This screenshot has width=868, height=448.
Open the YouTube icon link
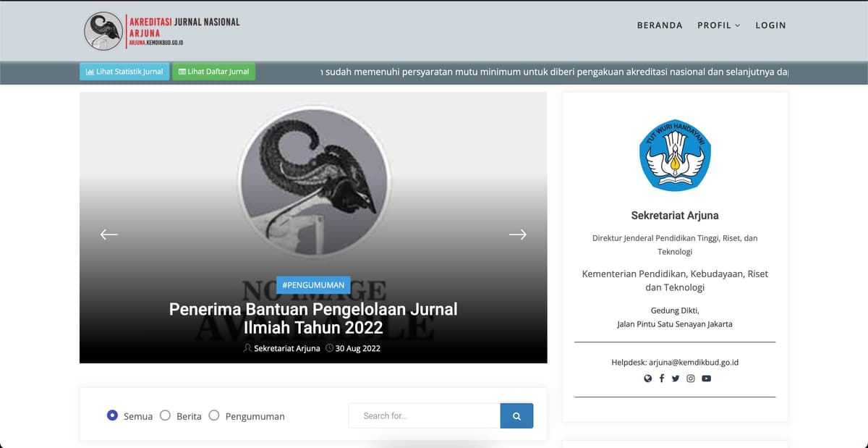point(707,379)
